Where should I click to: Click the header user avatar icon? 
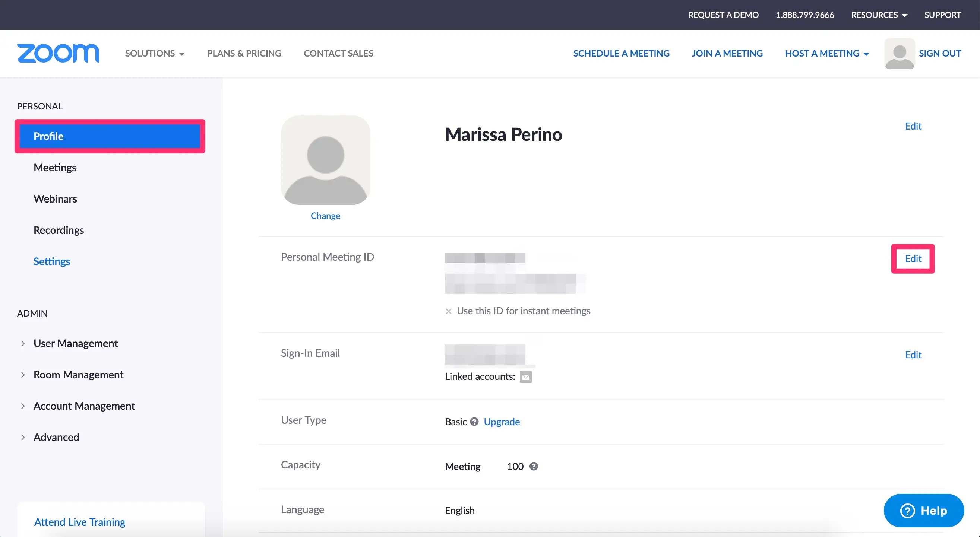[x=900, y=54]
